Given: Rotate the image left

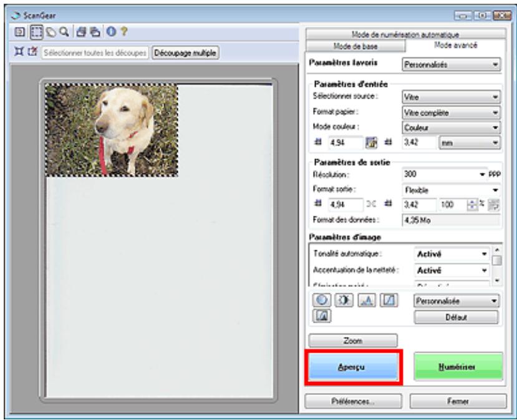Looking at the screenshot, I should pyautogui.click(x=81, y=32).
